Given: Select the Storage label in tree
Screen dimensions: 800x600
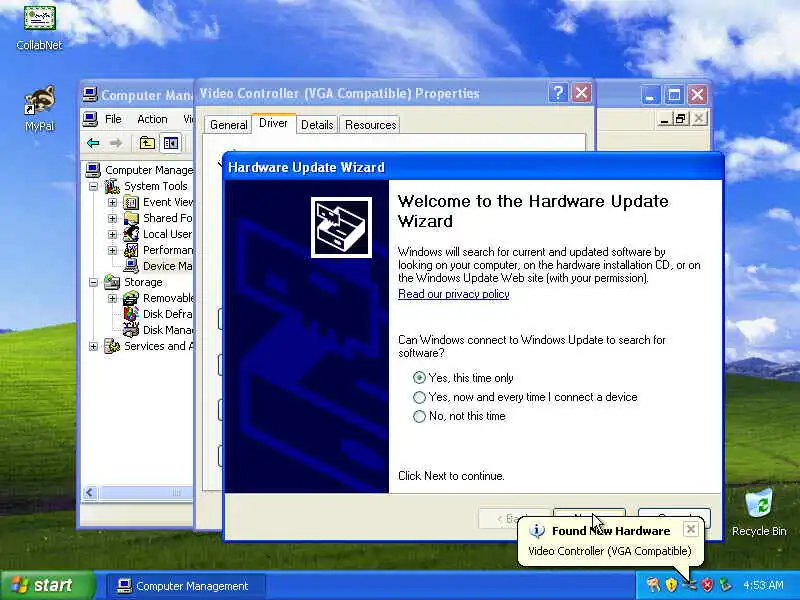Looking at the screenshot, I should coord(143,282).
